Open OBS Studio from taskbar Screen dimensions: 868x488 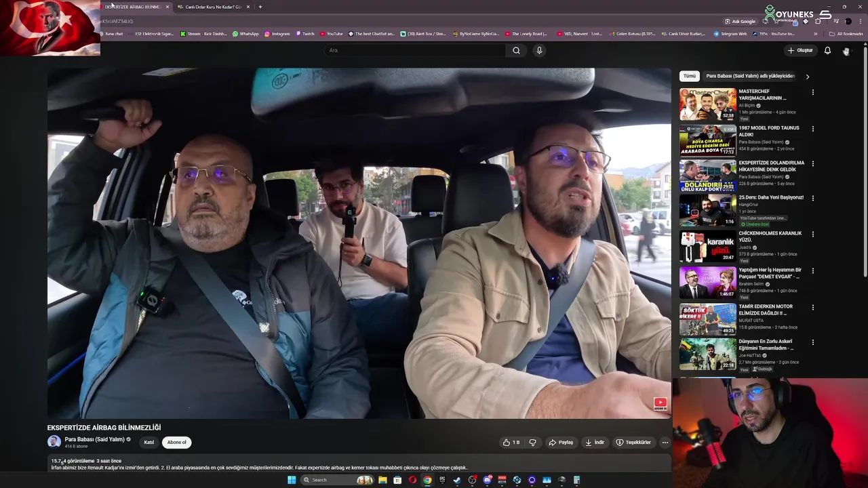coord(472,480)
